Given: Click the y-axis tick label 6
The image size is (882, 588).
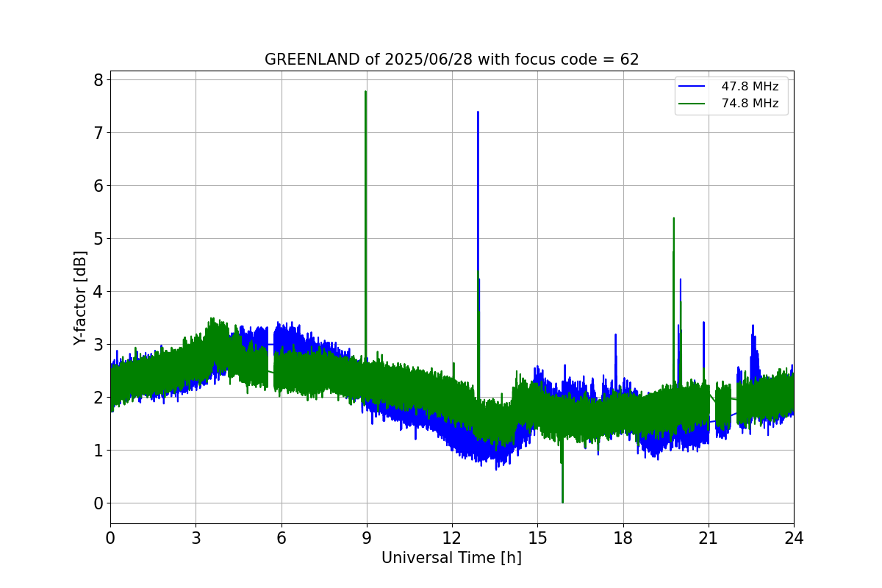Looking at the screenshot, I should 98,185.
